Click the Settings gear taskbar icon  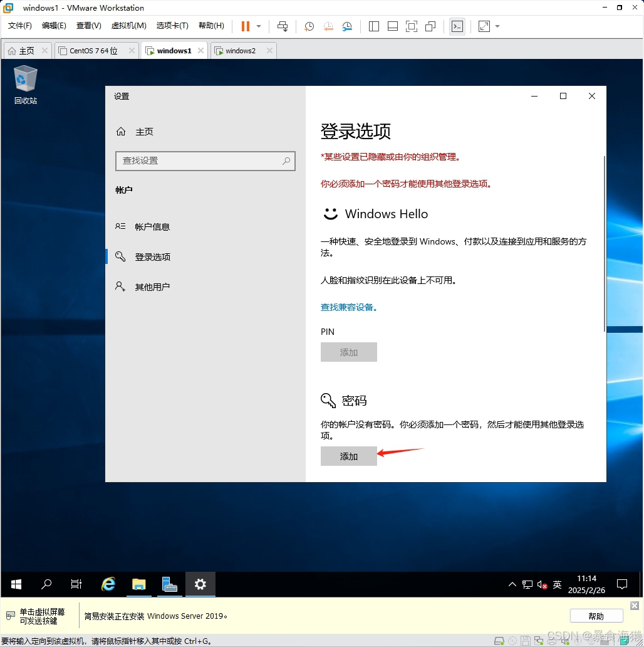tap(200, 584)
